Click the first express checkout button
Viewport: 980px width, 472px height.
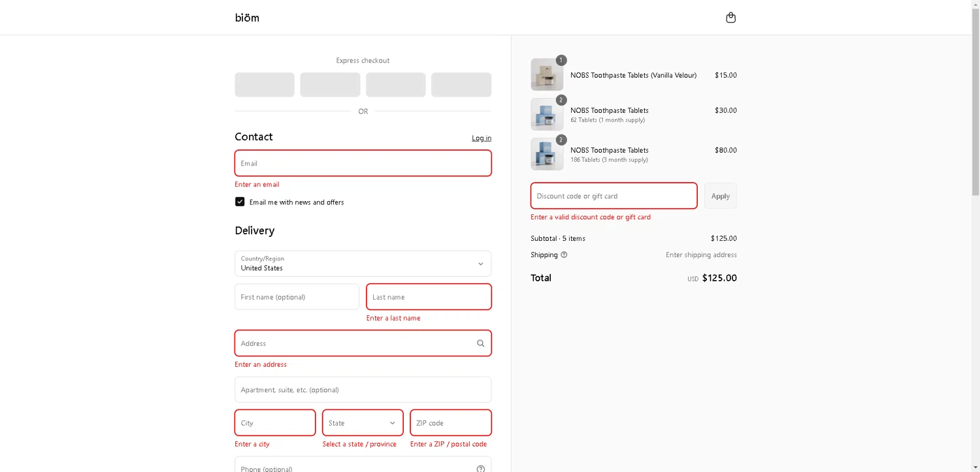265,85
